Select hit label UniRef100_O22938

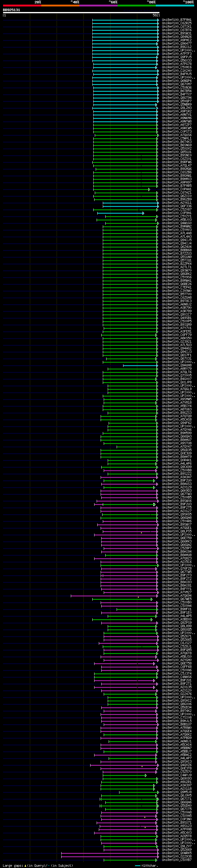176,856
